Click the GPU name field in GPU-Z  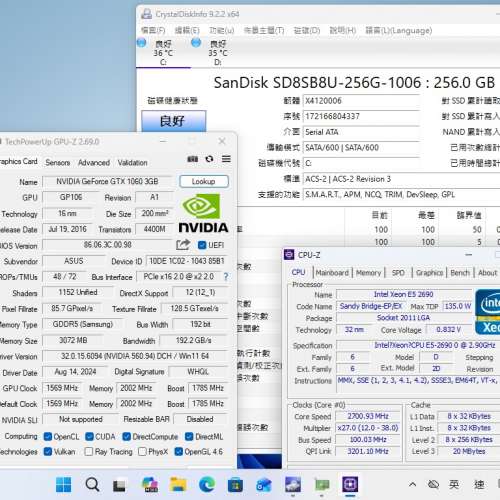click(x=107, y=181)
